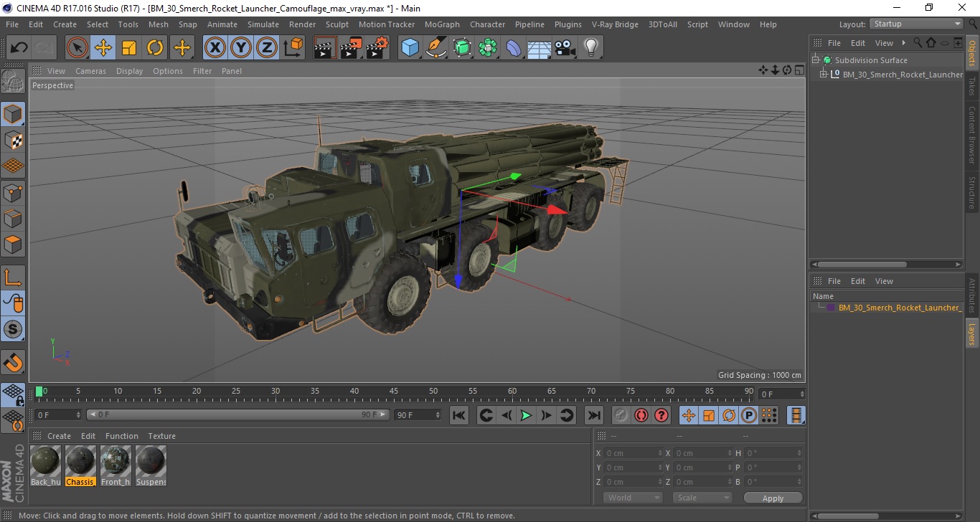The image size is (980, 522).
Task: Switch to Model mode
Action: [x=13, y=114]
